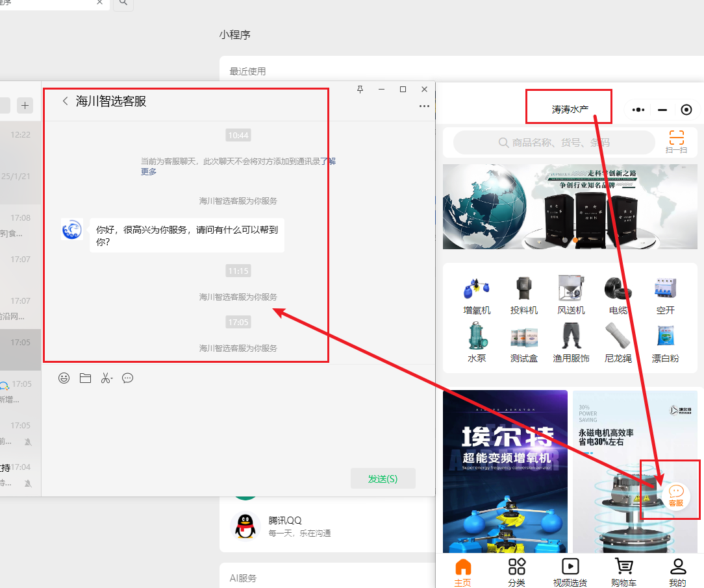The height and width of the screenshot is (588, 704).
Task: Open the 测试盒 category
Action: 524,343
